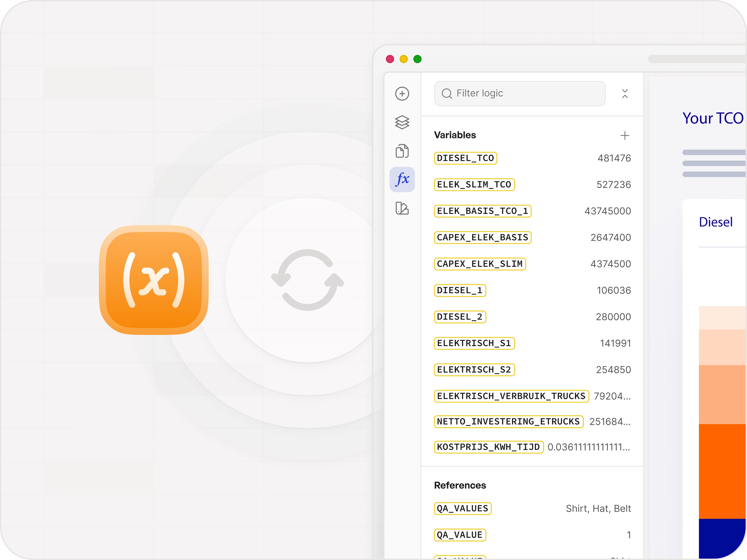
Task: Select the fx logic sidebar icon
Action: (x=402, y=179)
